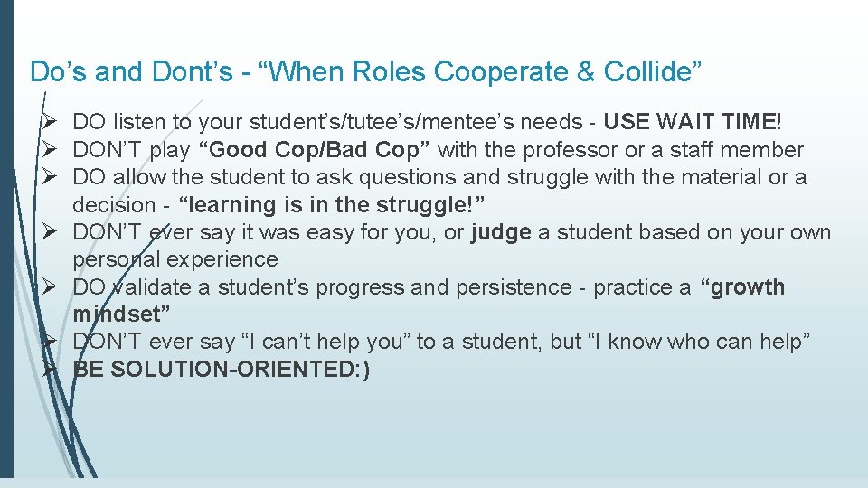
Task: Click the dark blue vertical bar at left edge
Action: 6,244
